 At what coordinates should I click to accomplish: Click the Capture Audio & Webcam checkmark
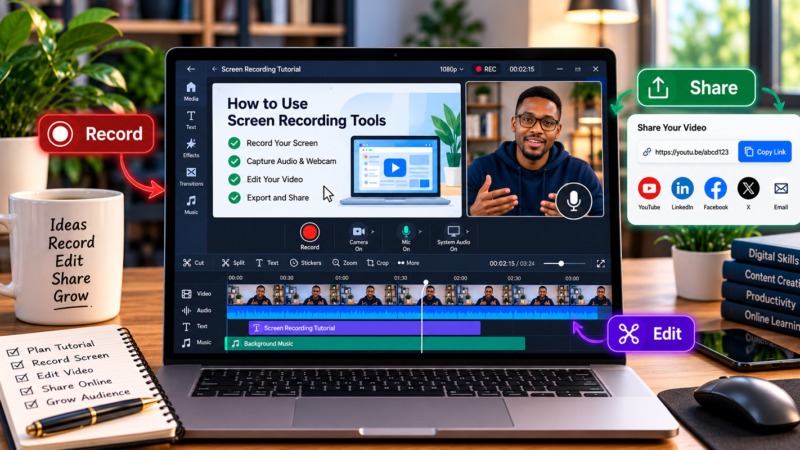point(234,161)
